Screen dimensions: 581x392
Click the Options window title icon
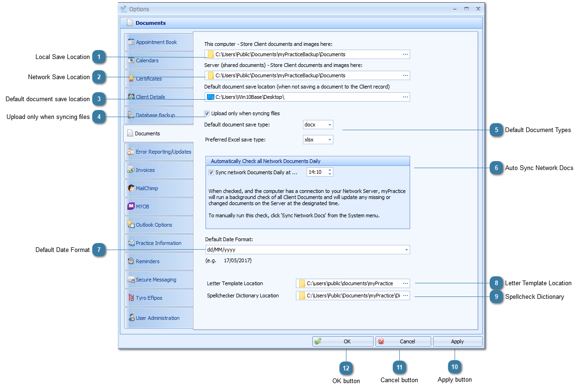click(x=124, y=8)
